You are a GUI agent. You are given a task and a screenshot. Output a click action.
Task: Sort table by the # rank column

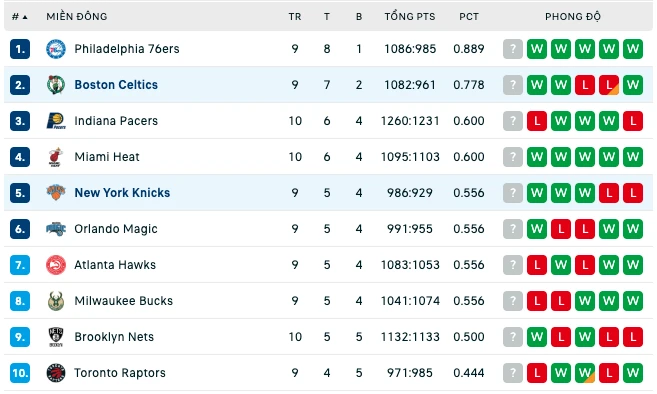click(19, 17)
